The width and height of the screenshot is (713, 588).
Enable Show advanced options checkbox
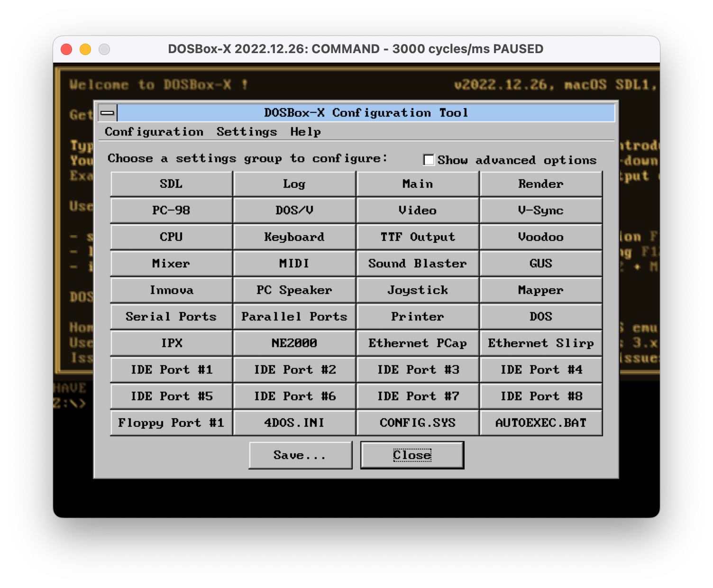pos(429,160)
